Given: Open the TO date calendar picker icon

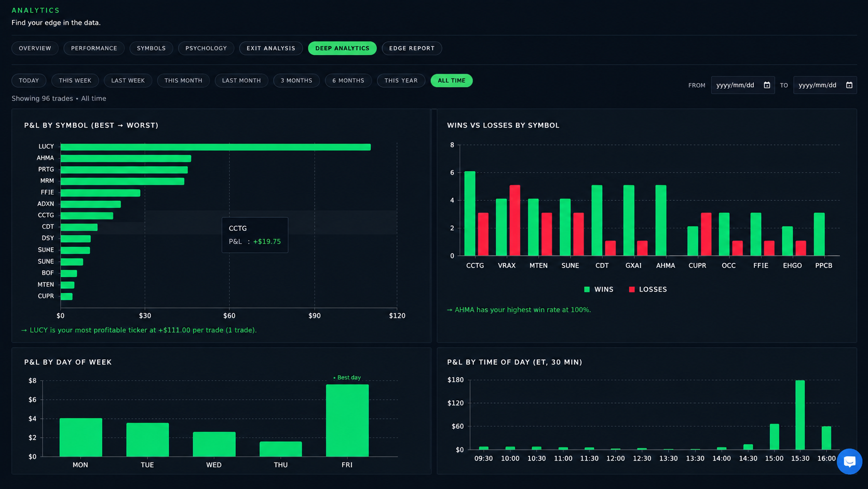Looking at the screenshot, I should [849, 85].
